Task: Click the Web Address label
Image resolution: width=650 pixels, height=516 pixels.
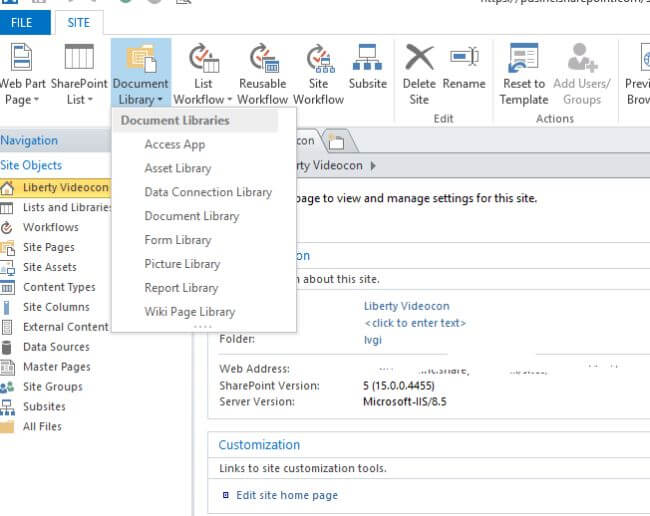Action: click(255, 368)
